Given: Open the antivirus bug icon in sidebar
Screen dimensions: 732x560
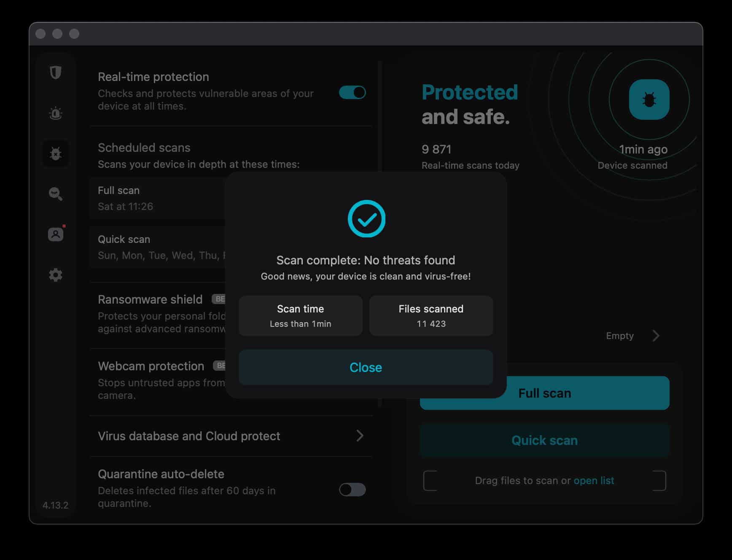Looking at the screenshot, I should click(55, 154).
